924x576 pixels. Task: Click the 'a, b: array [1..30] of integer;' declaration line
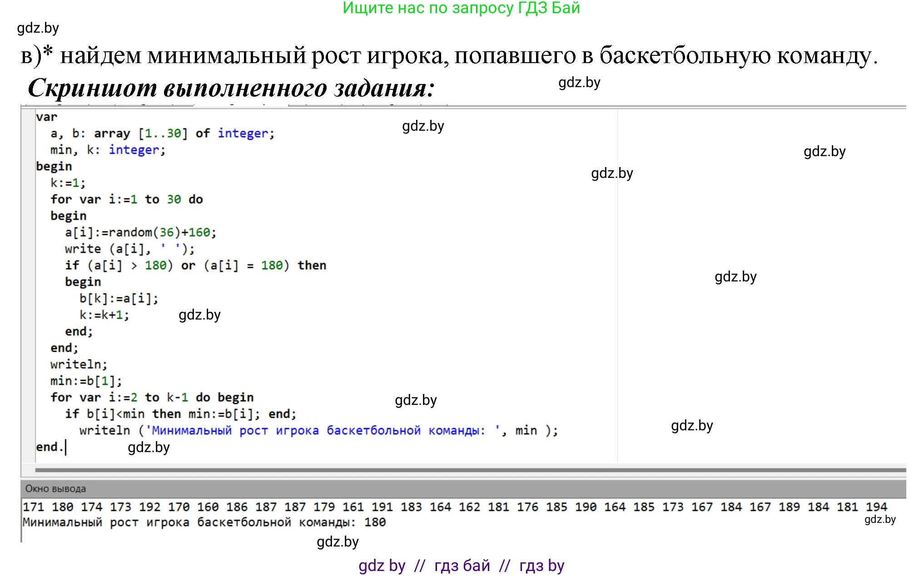coord(162,133)
